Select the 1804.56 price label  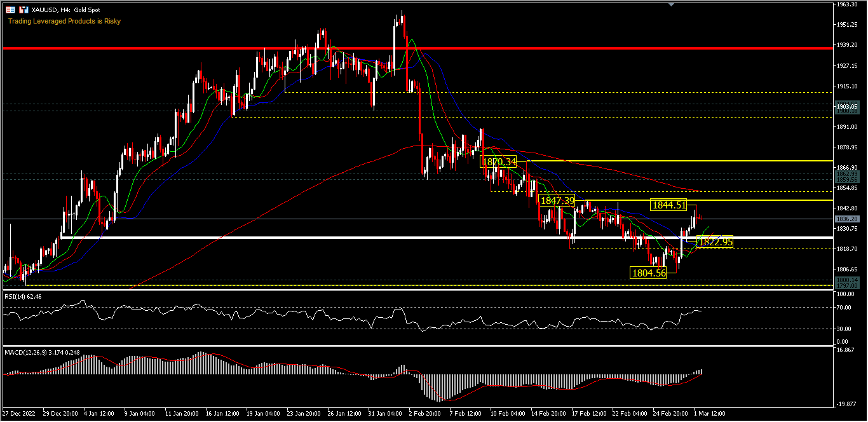coord(648,273)
